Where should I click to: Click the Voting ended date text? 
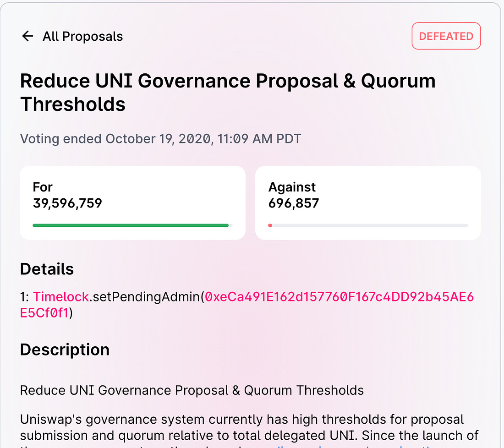160,139
